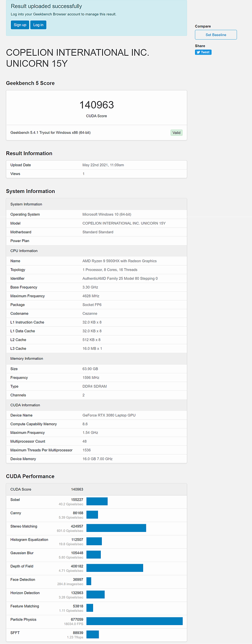
Task: Click the Face Detection performance bar
Action: coord(89,581)
